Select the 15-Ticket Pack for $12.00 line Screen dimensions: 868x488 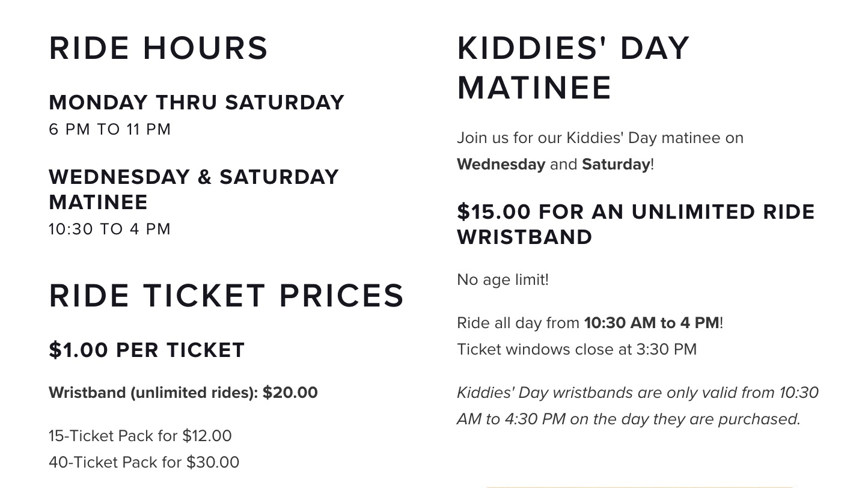point(140,436)
